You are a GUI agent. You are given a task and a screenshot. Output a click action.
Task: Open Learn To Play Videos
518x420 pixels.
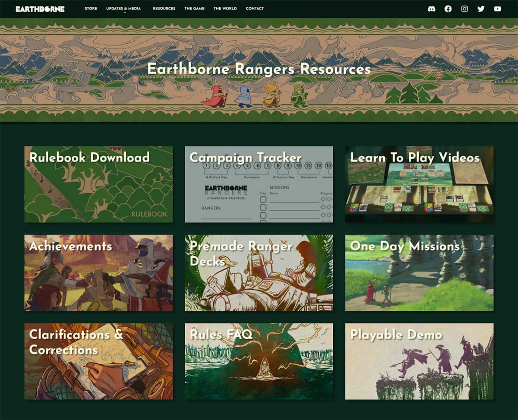pyautogui.click(x=419, y=185)
